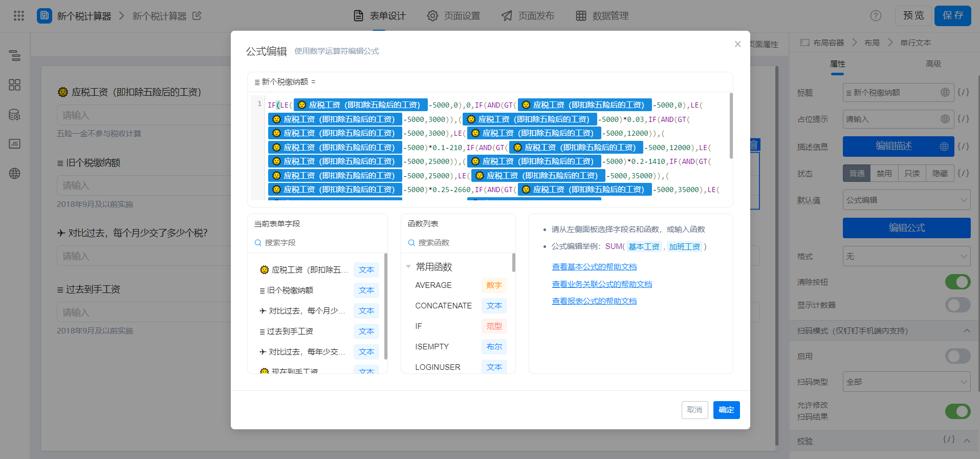Close the 公式编辑 dialog

tap(737, 44)
